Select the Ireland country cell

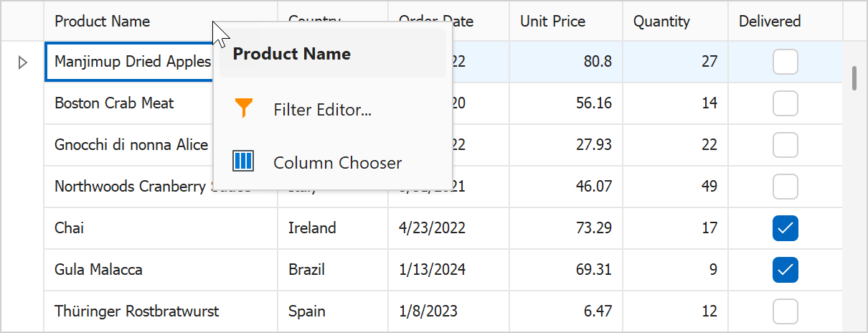312,228
